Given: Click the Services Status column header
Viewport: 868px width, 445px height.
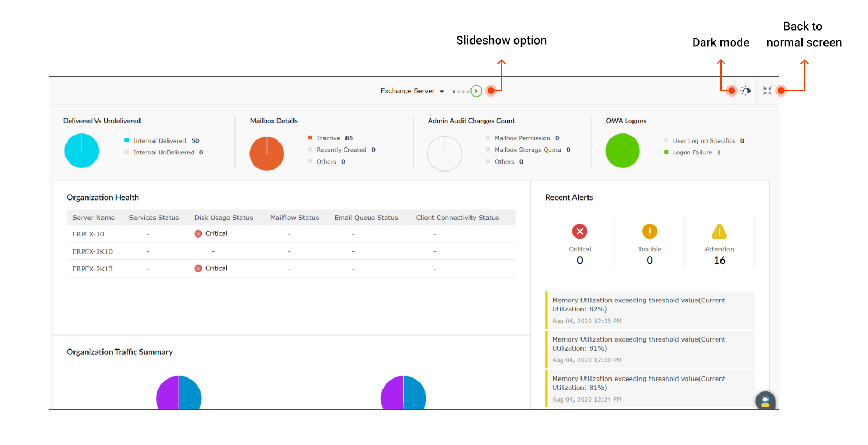Looking at the screenshot, I should pyautogui.click(x=154, y=218).
